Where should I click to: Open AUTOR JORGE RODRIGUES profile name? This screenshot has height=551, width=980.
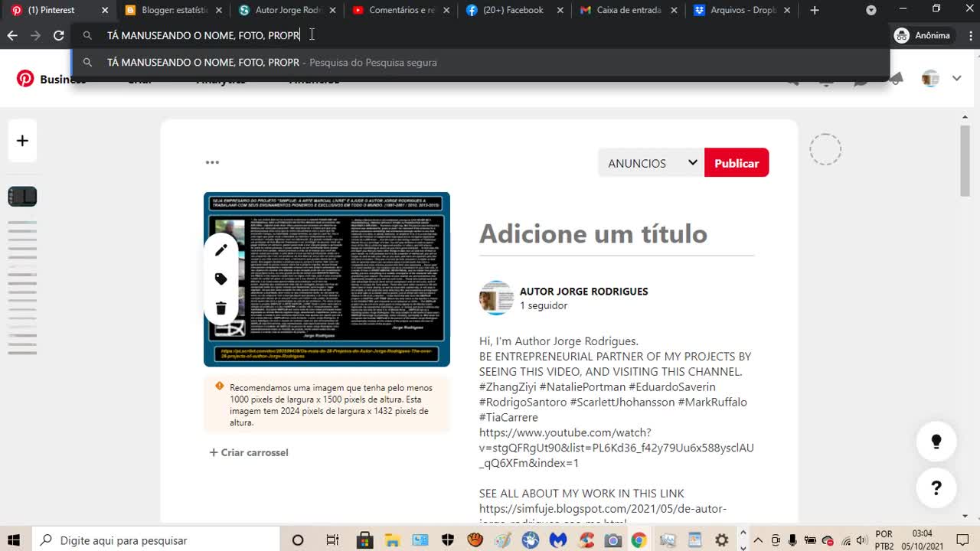583,292
